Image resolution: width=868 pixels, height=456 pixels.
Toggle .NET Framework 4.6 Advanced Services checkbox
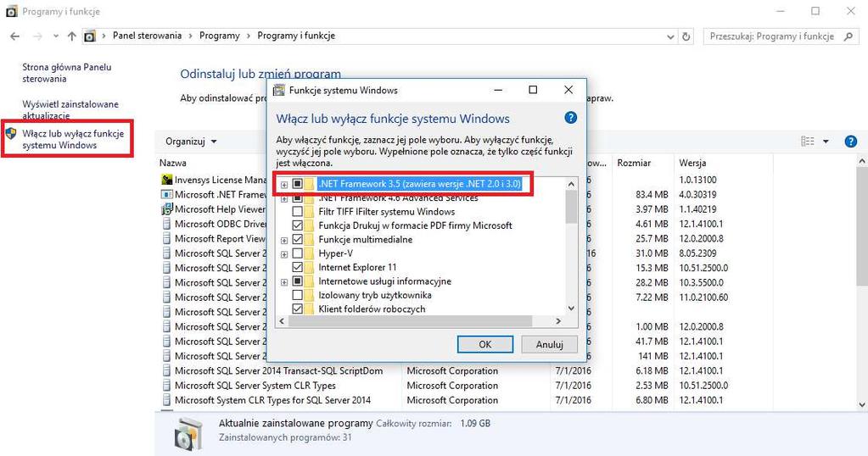click(297, 197)
